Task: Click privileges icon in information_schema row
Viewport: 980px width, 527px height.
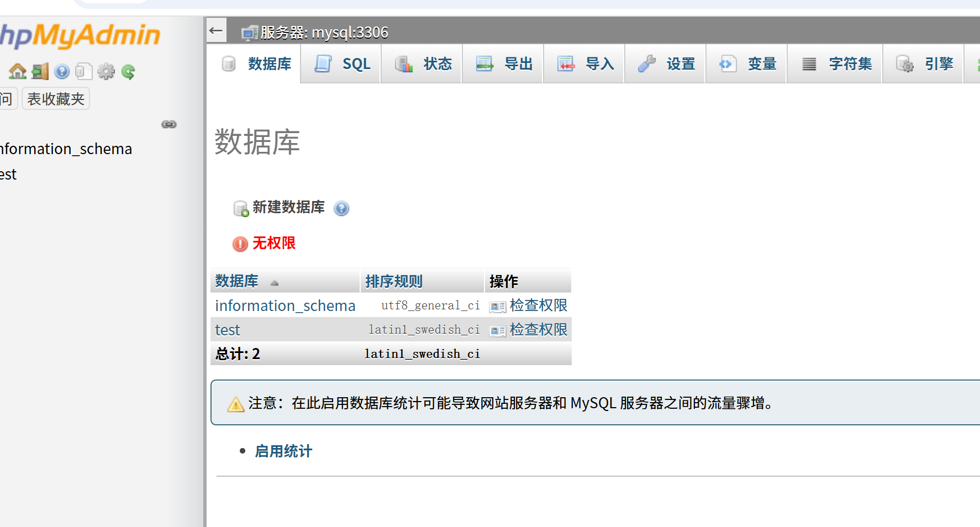Action: tap(498, 307)
